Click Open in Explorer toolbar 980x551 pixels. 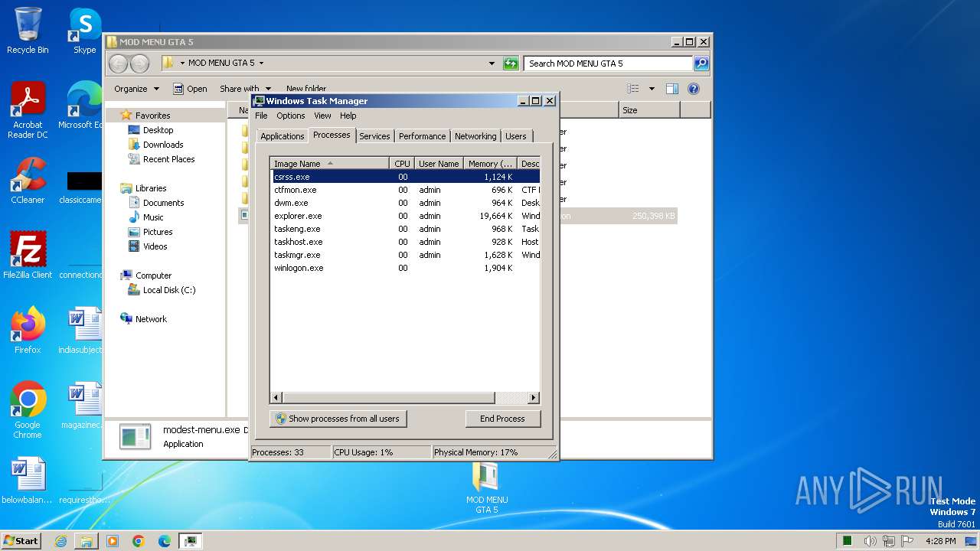(190, 89)
